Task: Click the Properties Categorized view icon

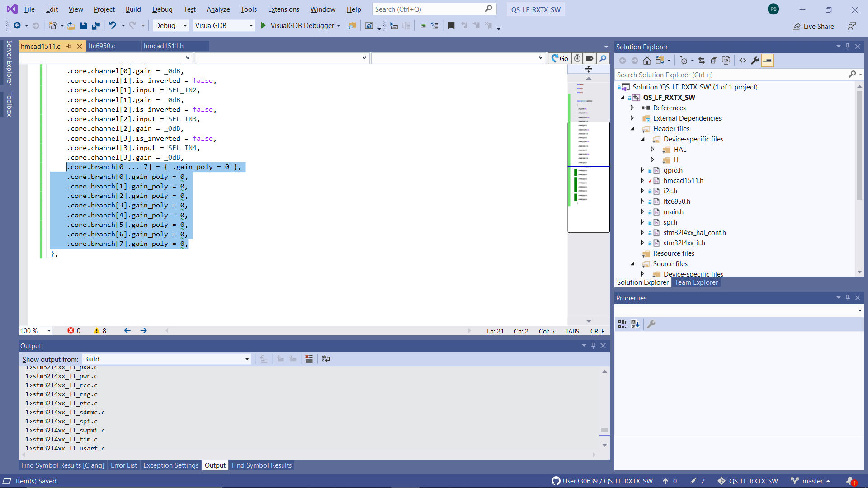Action: click(623, 324)
